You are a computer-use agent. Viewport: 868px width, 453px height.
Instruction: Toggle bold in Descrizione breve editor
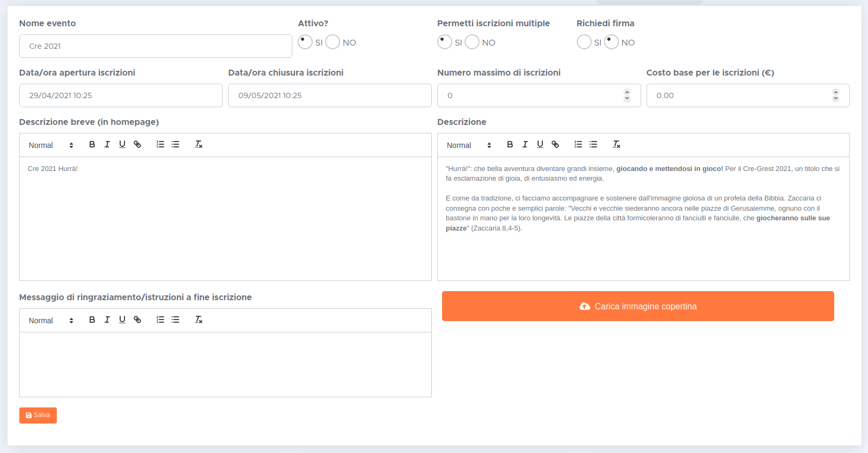tap(92, 144)
